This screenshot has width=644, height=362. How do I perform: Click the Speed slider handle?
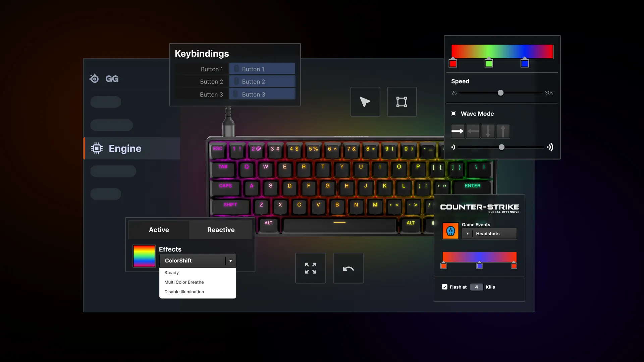500,93
